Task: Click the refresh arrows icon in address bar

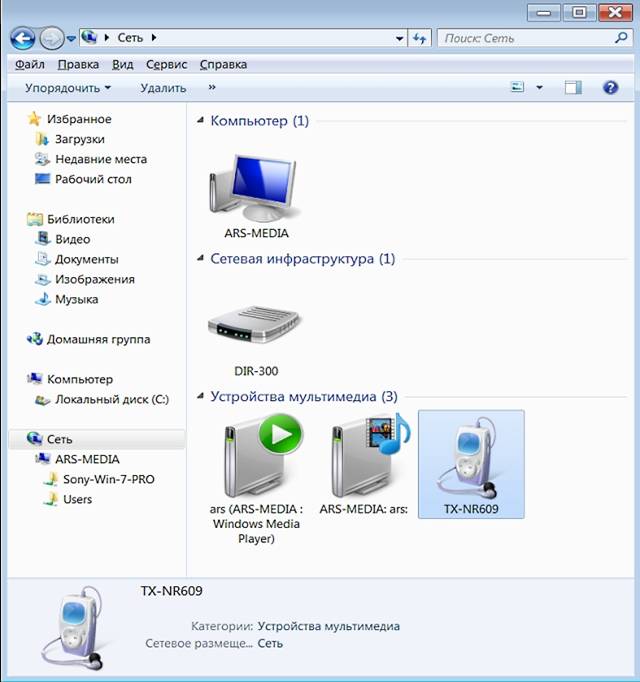Action: [x=420, y=38]
